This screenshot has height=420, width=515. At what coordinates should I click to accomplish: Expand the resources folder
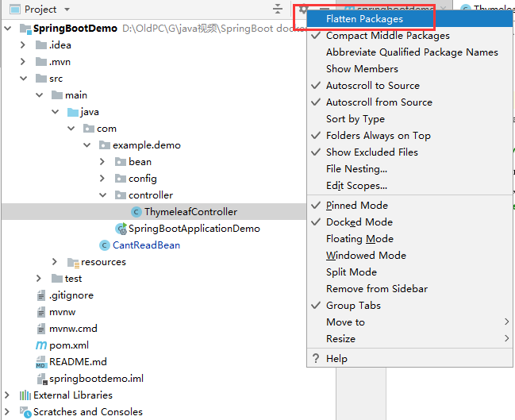coord(54,262)
